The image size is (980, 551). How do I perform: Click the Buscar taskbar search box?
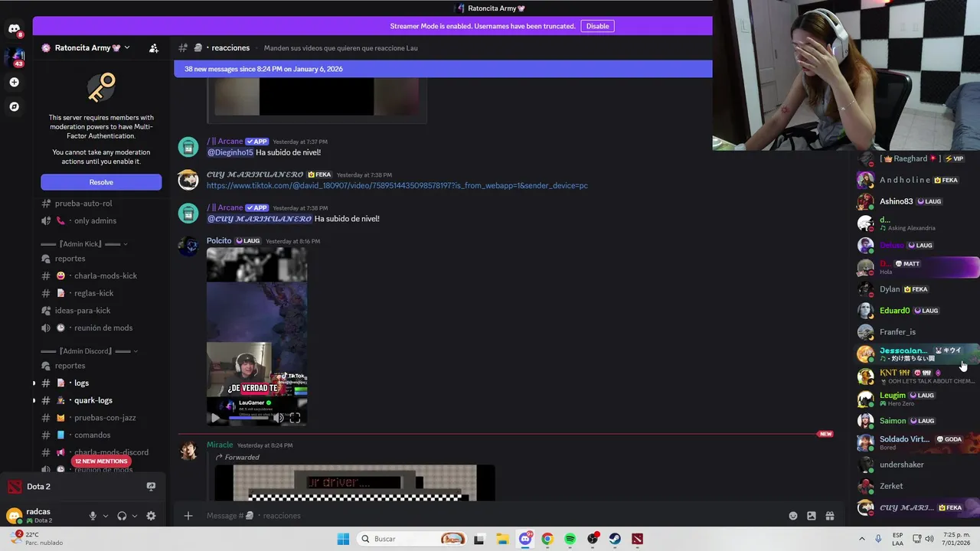point(413,539)
